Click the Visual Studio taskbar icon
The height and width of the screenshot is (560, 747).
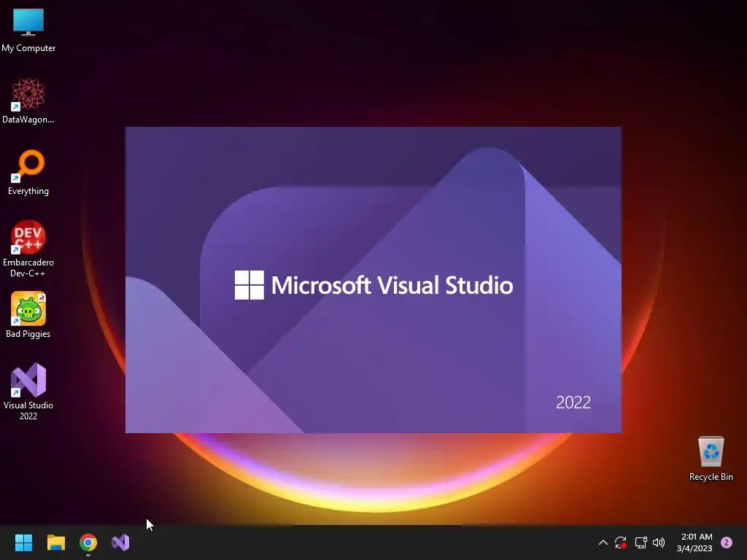tap(120, 542)
